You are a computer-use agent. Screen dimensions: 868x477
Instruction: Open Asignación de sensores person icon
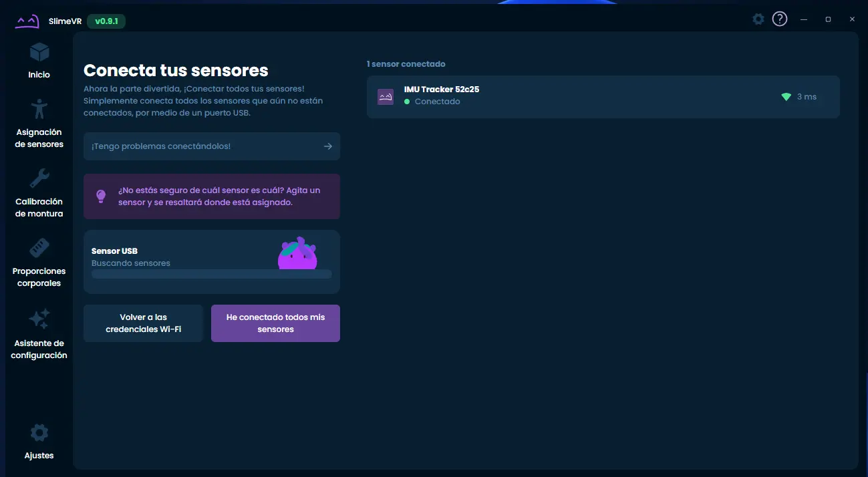tap(39, 110)
